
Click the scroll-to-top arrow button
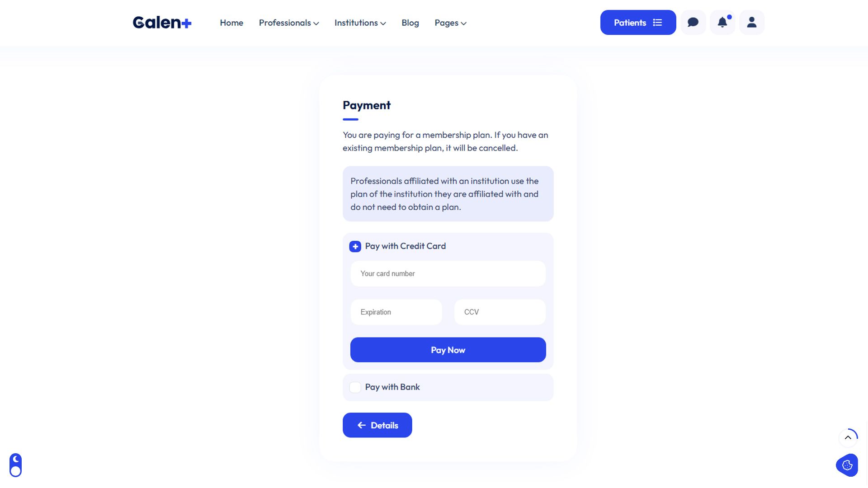click(848, 437)
